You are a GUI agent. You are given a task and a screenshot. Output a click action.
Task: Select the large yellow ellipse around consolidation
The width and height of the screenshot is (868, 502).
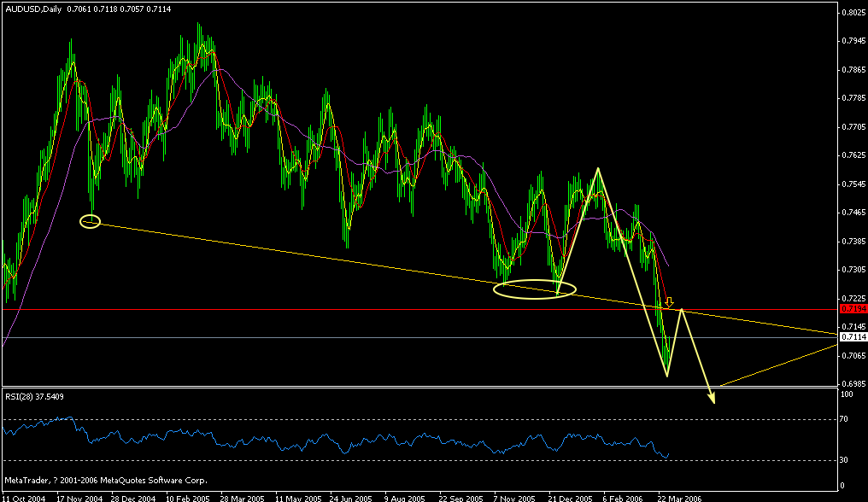tap(534, 289)
